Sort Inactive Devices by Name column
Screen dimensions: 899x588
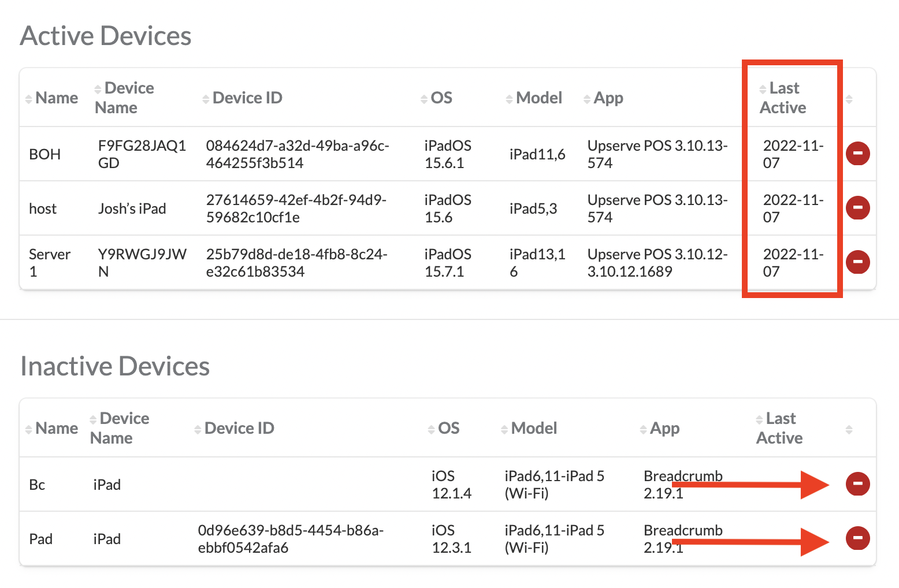coord(52,429)
